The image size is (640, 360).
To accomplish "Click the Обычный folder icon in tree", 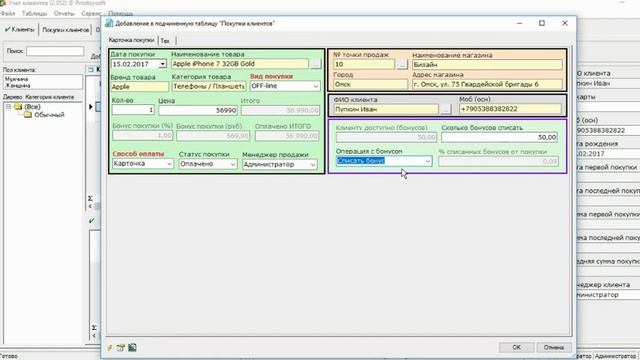I will [28, 115].
